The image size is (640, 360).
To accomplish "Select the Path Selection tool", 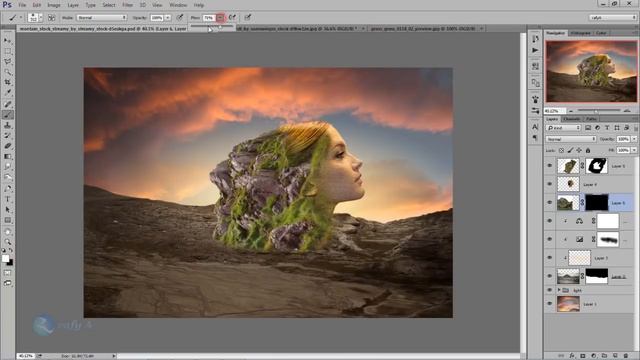I will coord(8,210).
